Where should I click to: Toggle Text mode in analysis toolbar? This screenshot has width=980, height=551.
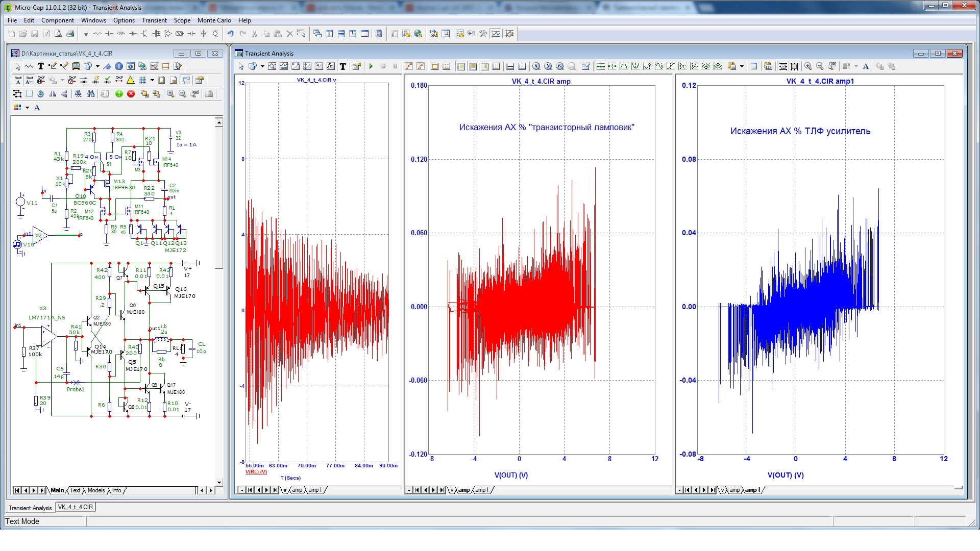pos(343,66)
